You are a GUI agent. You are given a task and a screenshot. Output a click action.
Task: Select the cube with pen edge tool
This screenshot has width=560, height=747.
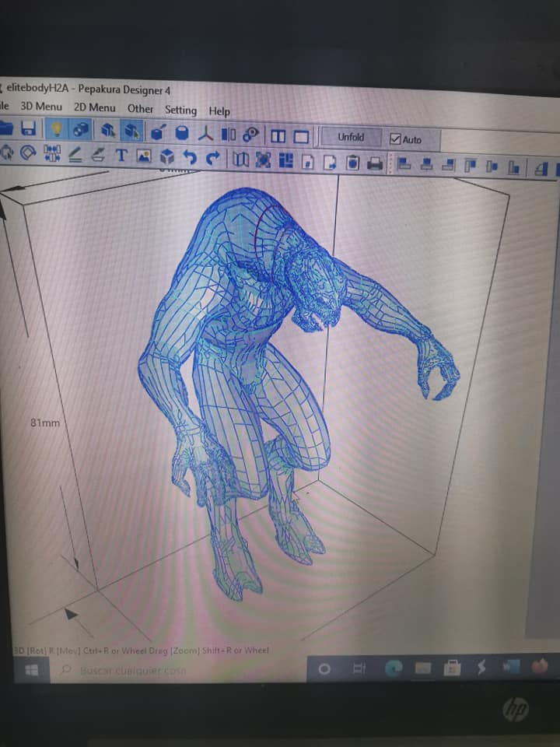(x=158, y=132)
